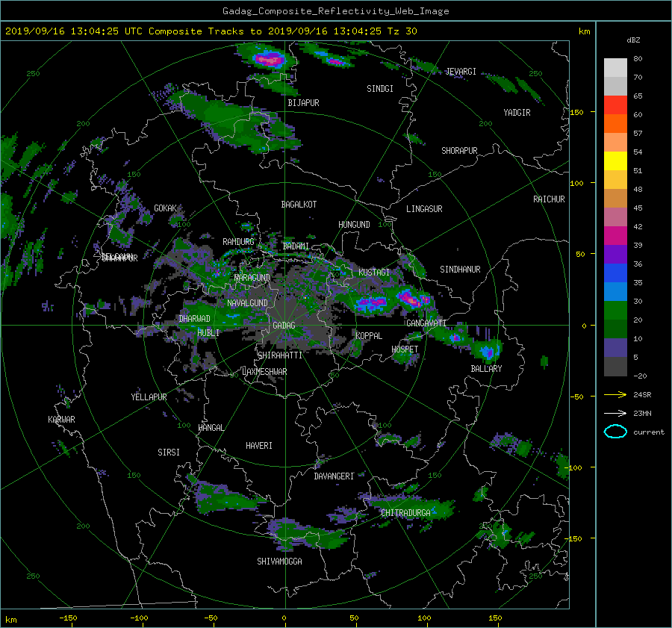The image size is (672, 628).
Task: Click the KUSTAGI city label
Action: pyautogui.click(x=374, y=273)
